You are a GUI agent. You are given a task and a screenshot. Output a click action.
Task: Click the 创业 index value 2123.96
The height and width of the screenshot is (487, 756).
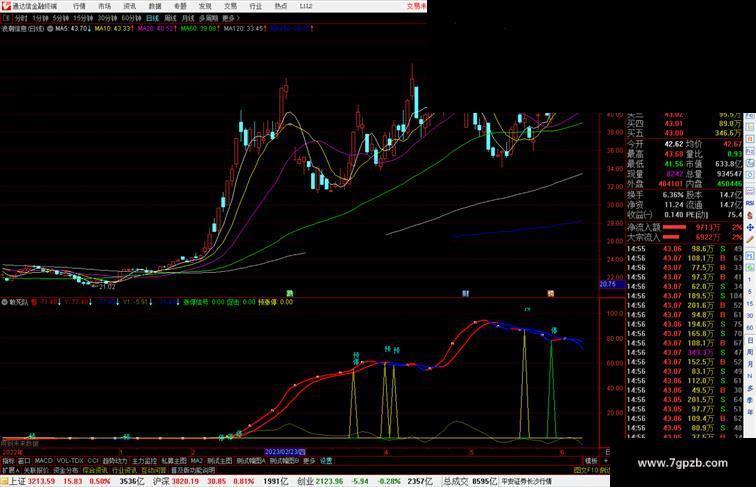coord(329,481)
